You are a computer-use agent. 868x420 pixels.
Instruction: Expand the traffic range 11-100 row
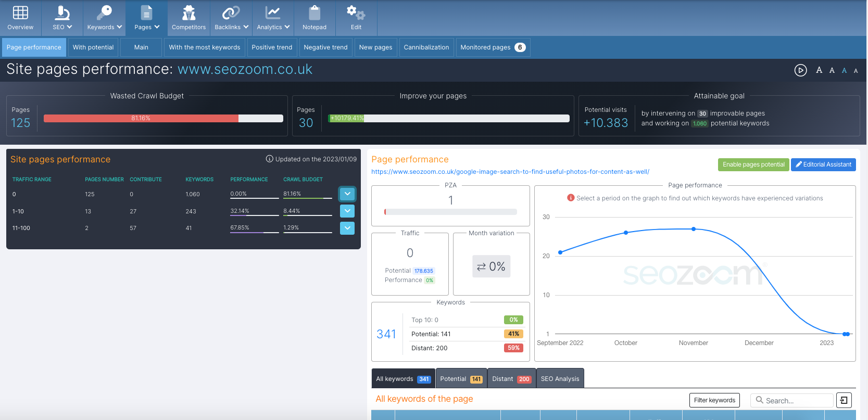click(x=347, y=228)
